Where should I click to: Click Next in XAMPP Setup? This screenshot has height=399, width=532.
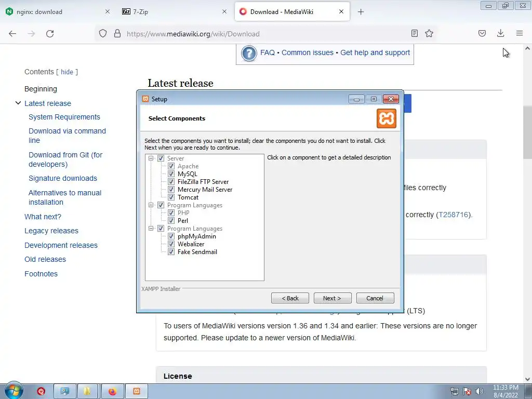[x=332, y=298]
